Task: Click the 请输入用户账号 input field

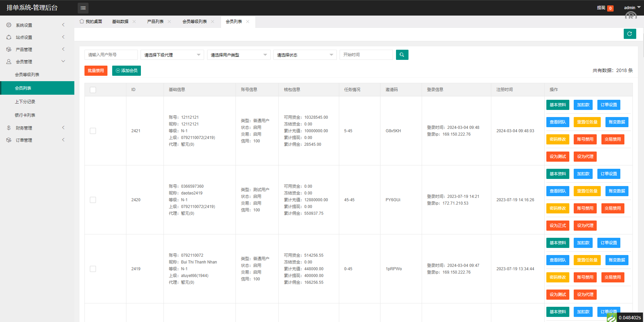Action: click(x=111, y=55)
